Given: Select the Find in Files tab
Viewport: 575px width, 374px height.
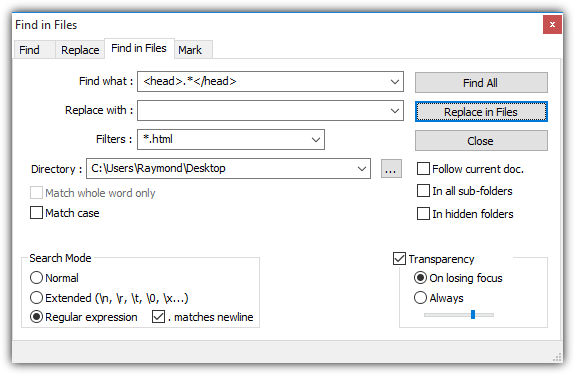Looking at the screenshot, I should click(x=139, y=48).
